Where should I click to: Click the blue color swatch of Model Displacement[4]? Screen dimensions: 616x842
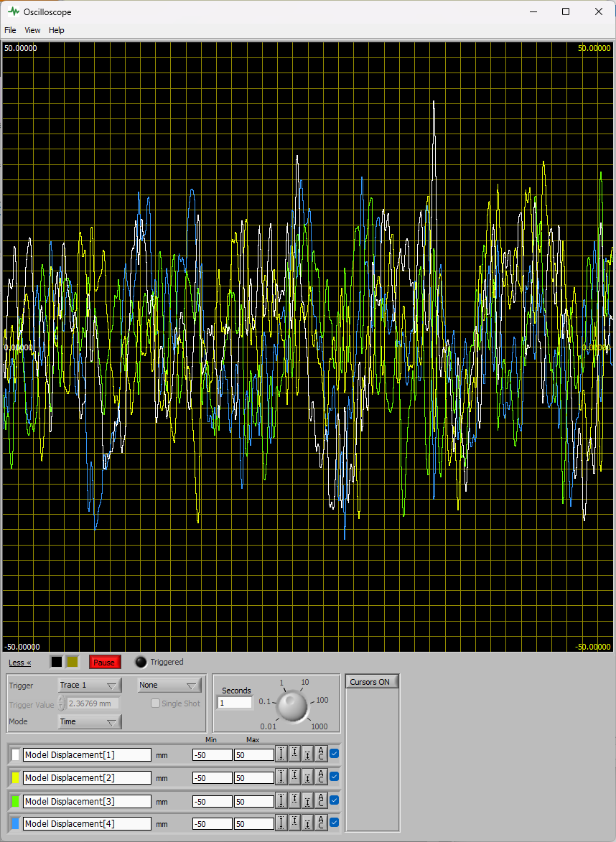click(15, 823)
